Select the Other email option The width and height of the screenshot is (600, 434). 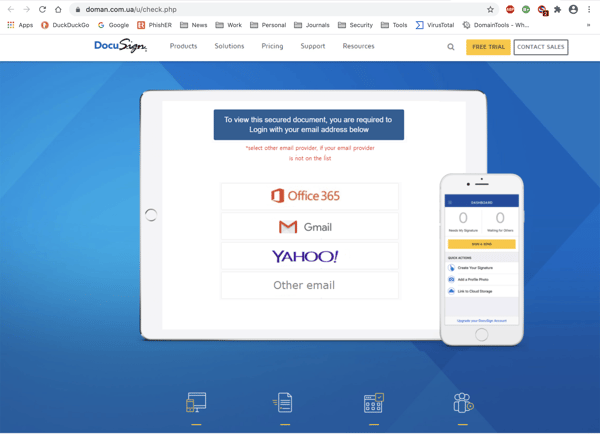coord(309,285)
